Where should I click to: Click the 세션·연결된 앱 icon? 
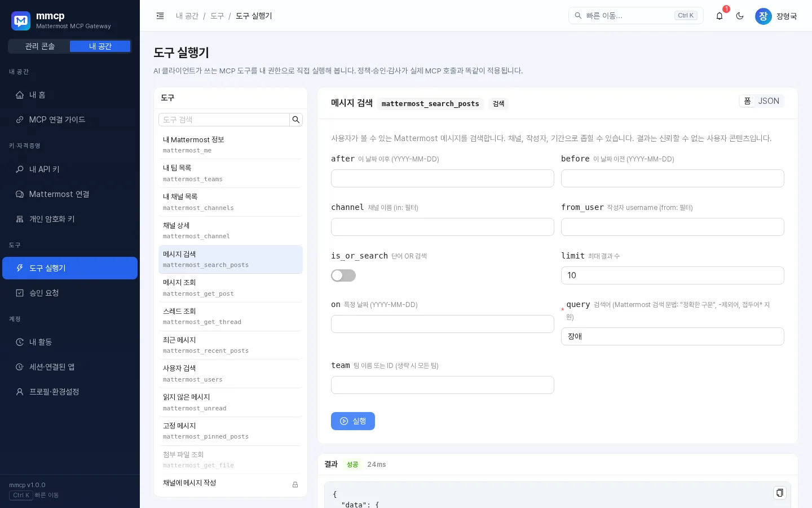pyautogui.click(x=20, y=367)
